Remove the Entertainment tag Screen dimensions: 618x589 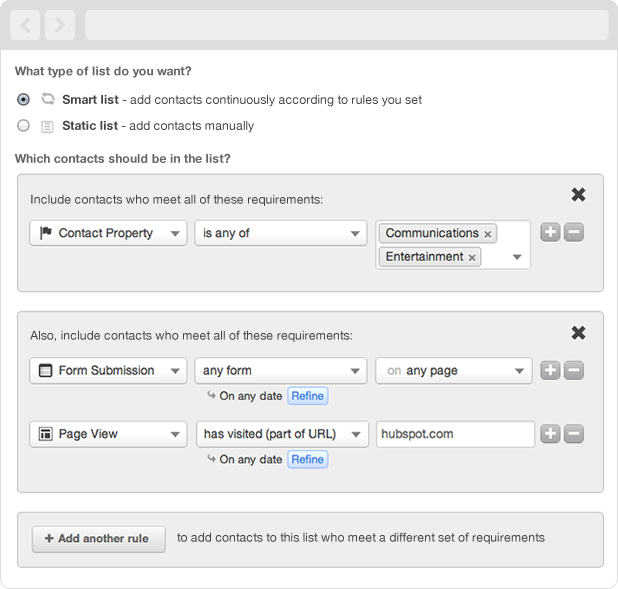click(x=473, y=257)
